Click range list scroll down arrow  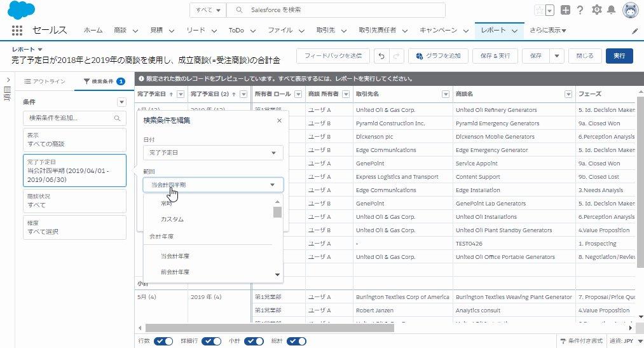click(x=277, y=274)
